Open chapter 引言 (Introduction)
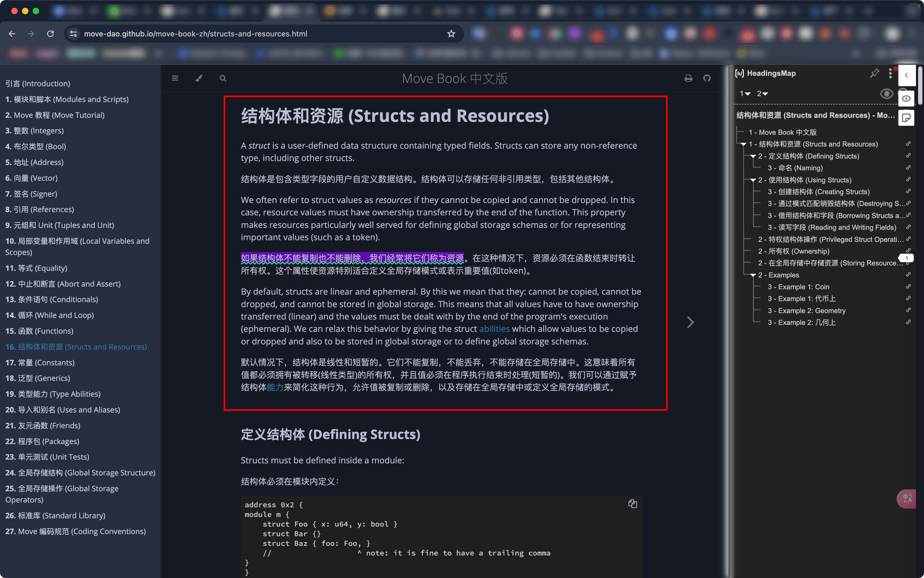Image resolution: width=924 pixels, height=578 pixels. tap(38, 83)
